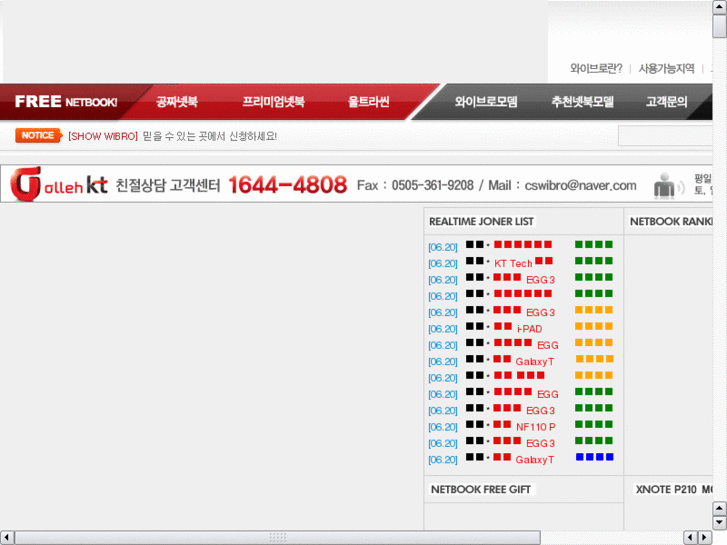
Task: Click the search input field beside notice
Action: tap(665, 136)
